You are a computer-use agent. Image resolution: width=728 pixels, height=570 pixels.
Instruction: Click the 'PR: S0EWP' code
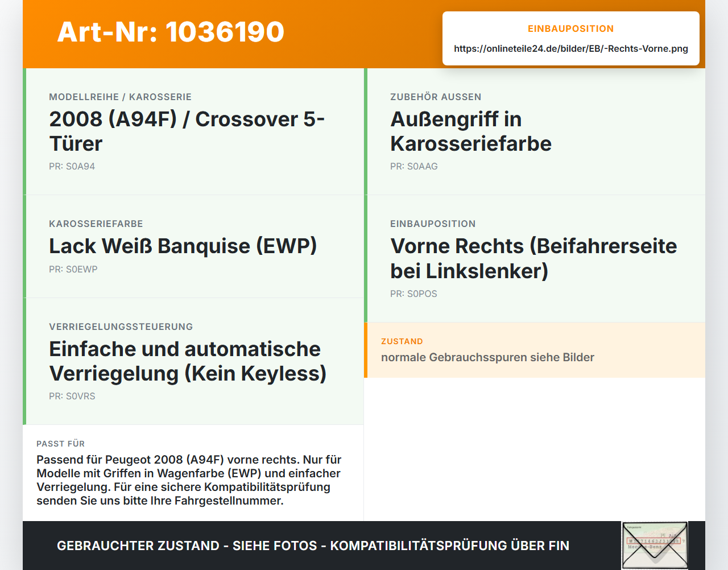(73, 269)
